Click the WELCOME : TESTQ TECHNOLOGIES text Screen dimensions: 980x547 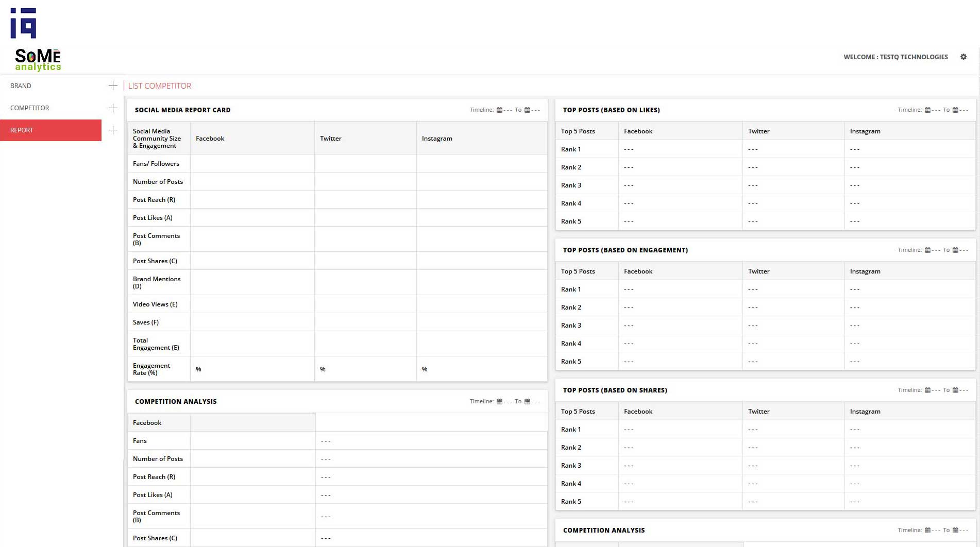895,57
